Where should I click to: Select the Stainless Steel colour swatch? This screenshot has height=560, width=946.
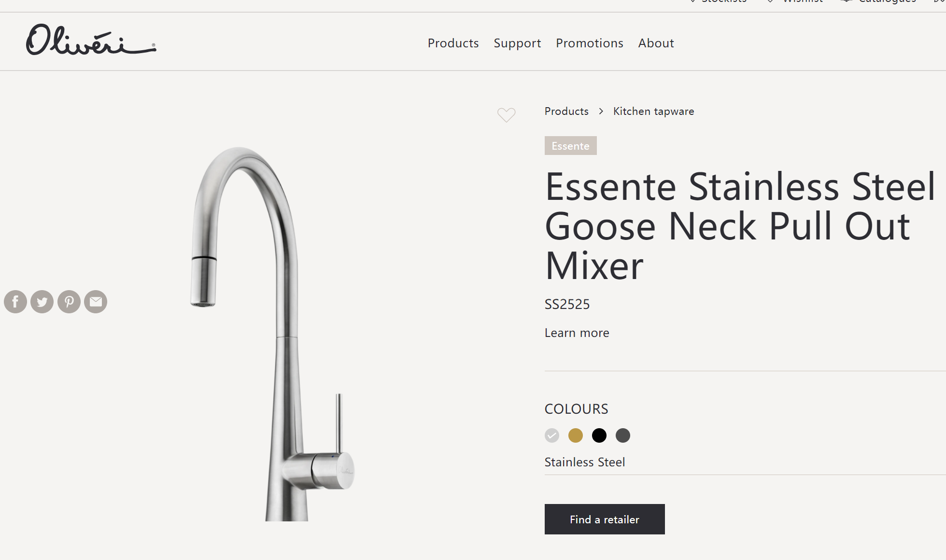click(552, 435)
